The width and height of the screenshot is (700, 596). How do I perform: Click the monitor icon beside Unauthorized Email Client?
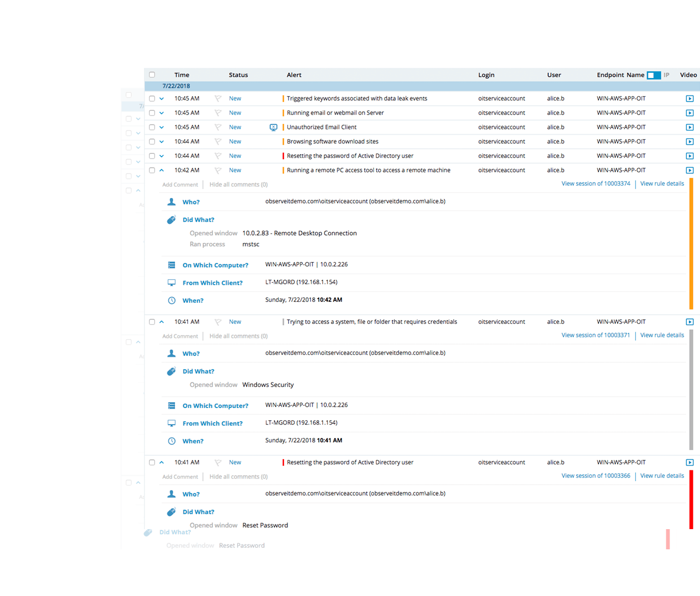pos(273,127)
